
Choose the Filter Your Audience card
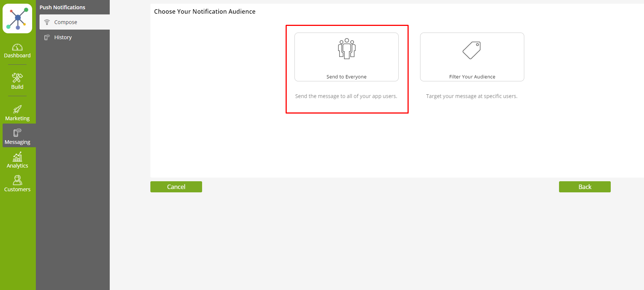click(x=472, y=57)
